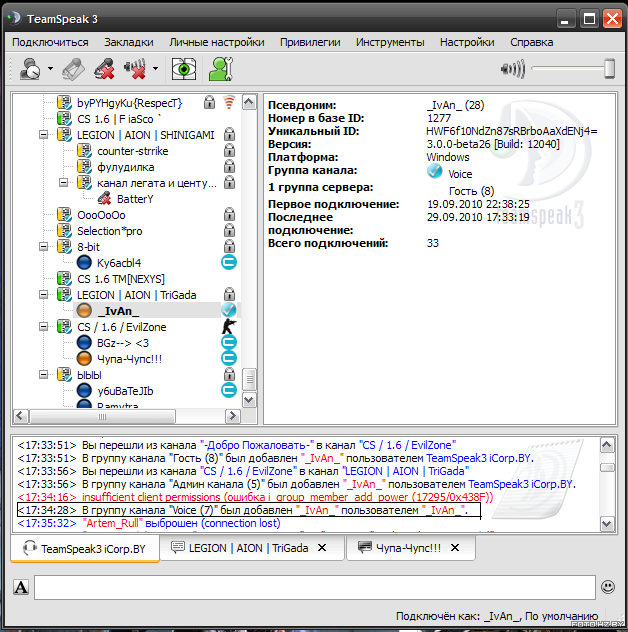Select user y6uBaTeJIb
This screenshot has width=628, height=632.
(x=125, y=391)
